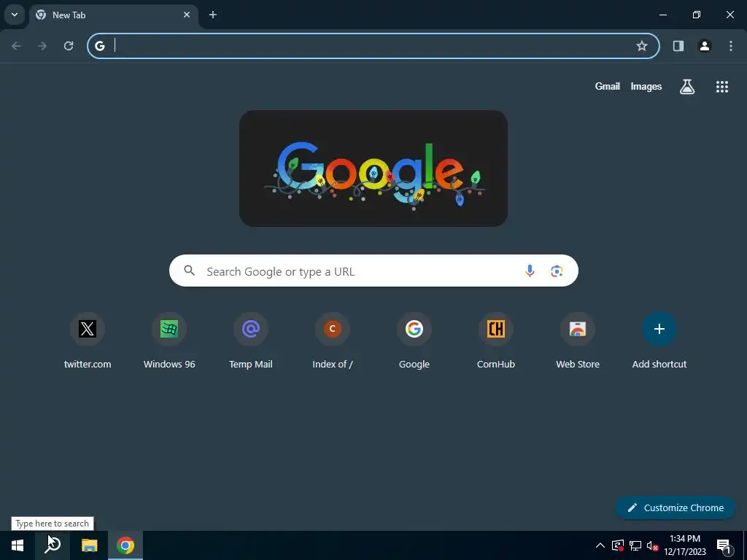This screenshot has height=560, width=747.
Task: Open the Web Store shortcut
Action: pyautogui.click(x=578, y=341)
